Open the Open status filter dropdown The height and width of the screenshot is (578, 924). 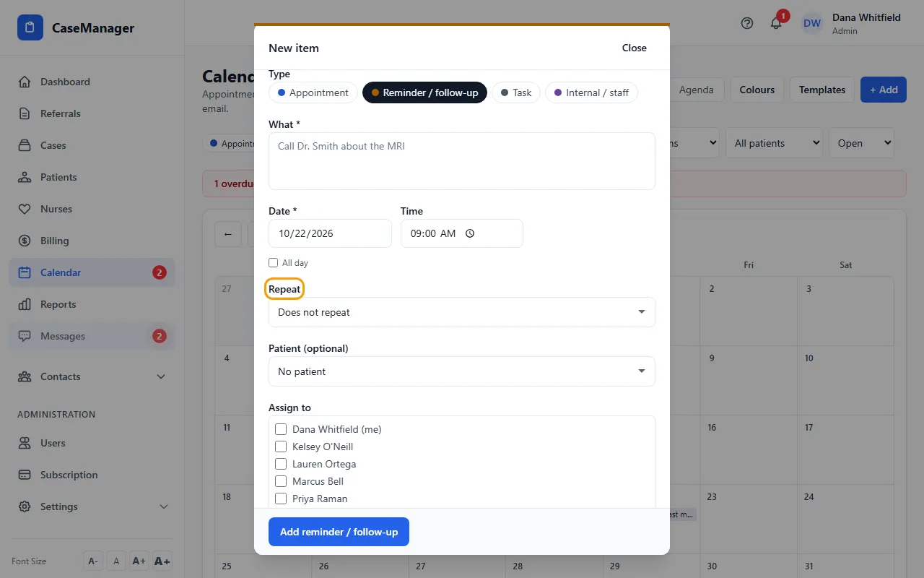861,143
